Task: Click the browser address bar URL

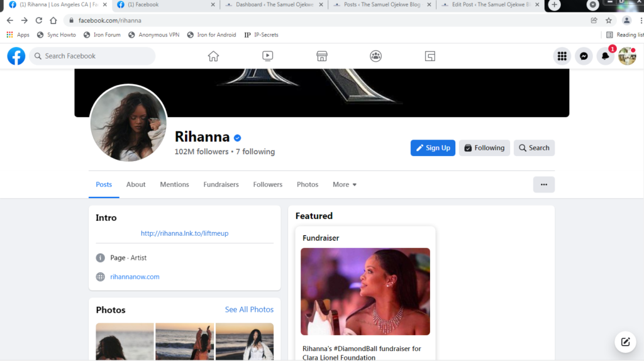Action: 109,20
